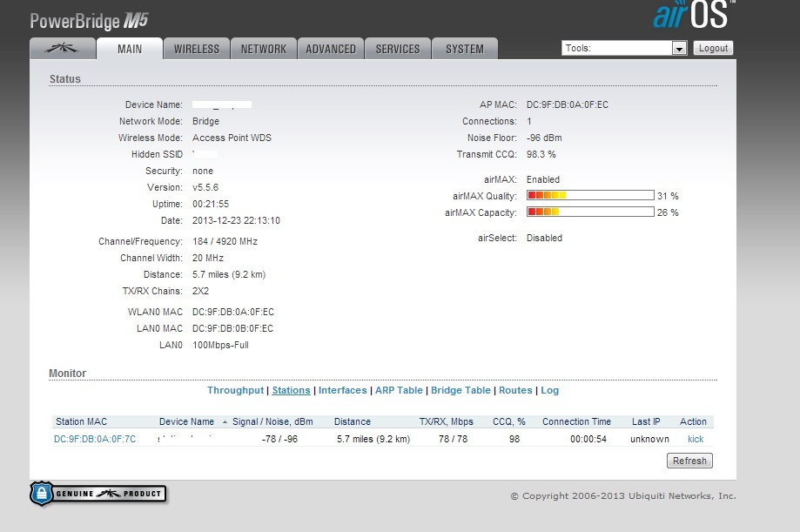Click the Genuine Product badge
800x532 pixels.
(98, 494)
